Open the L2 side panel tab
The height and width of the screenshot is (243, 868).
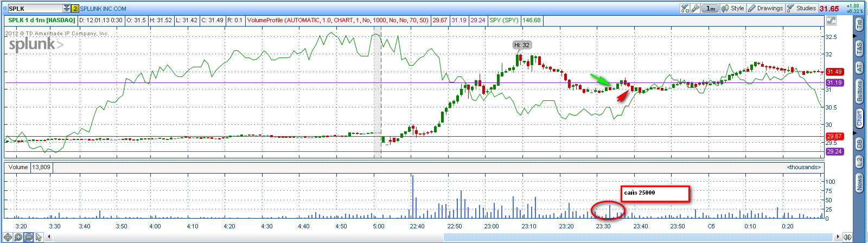pyautogui.click(x=859, y=161)
